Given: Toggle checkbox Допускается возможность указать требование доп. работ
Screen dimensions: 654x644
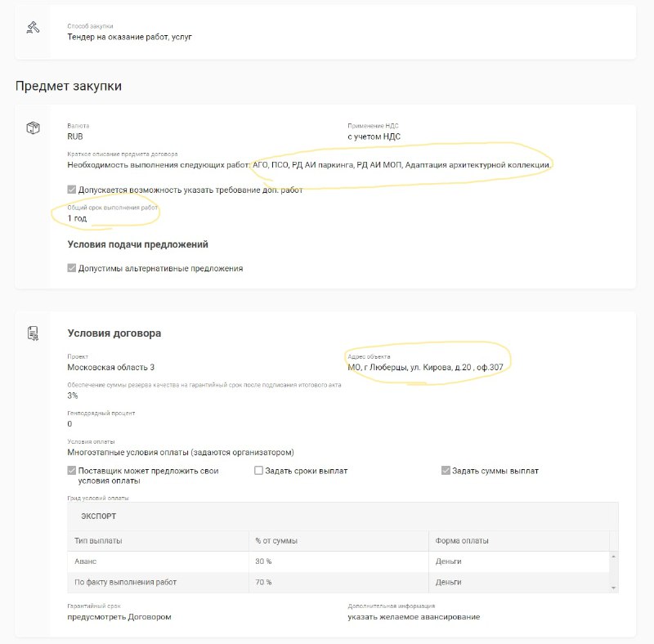Looking at the screenshot, I should click(72, 190).
